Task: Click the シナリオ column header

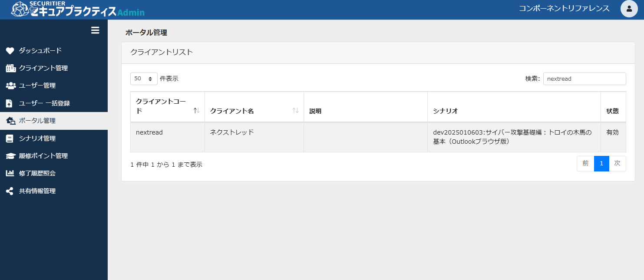Action: (514, 107)
